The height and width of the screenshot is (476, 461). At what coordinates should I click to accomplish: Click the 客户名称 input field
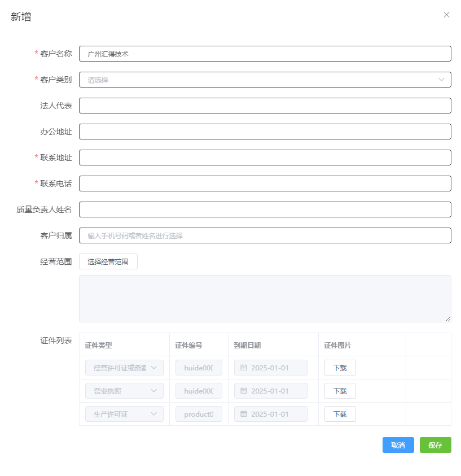265,54
